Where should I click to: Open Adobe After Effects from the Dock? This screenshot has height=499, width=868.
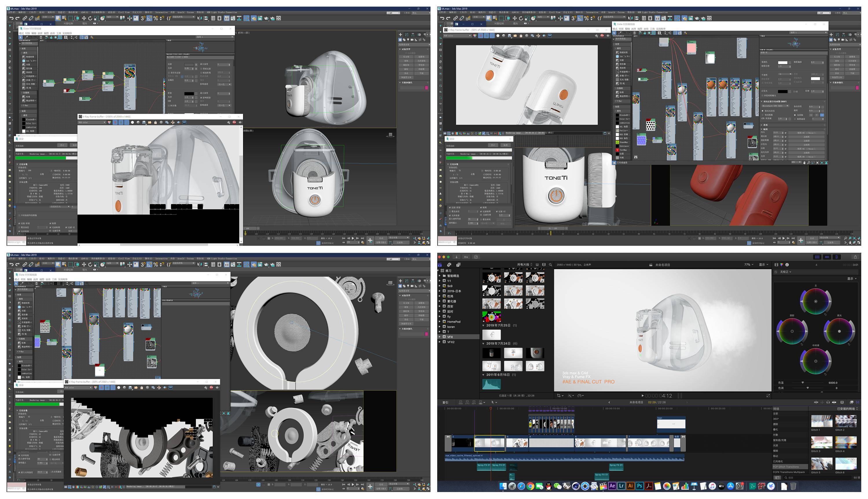click(612, 486)
